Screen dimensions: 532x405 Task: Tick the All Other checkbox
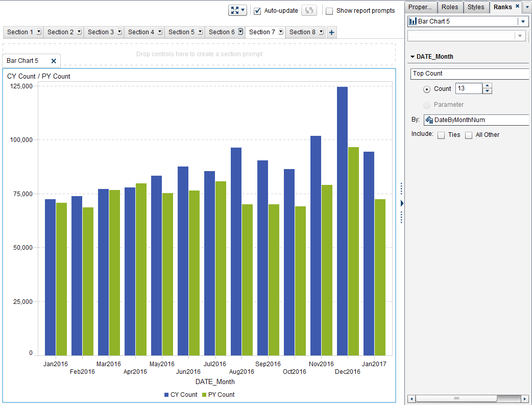[469, 135]
